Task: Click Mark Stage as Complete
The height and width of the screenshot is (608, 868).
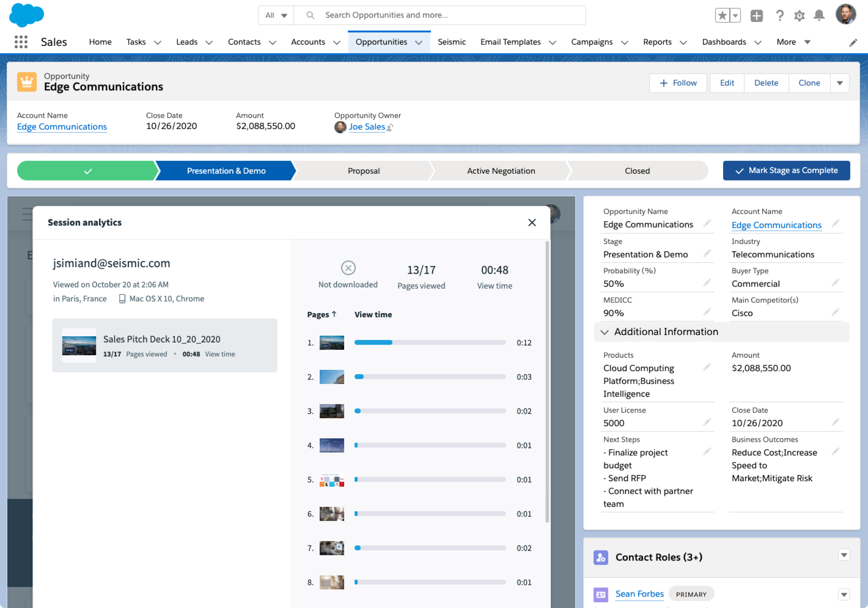Action: (x=786, y=171)
